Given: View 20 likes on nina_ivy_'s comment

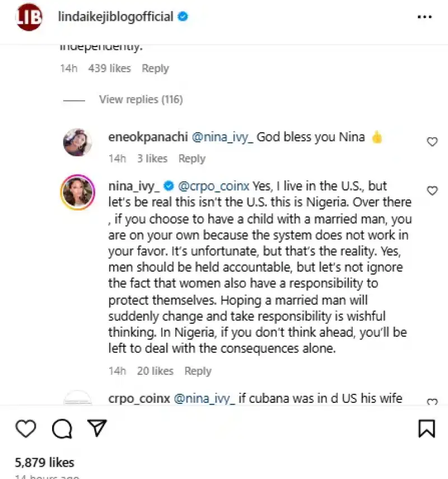Looking at the screenshot, I should pyautogui.click(x=155, y=371).
